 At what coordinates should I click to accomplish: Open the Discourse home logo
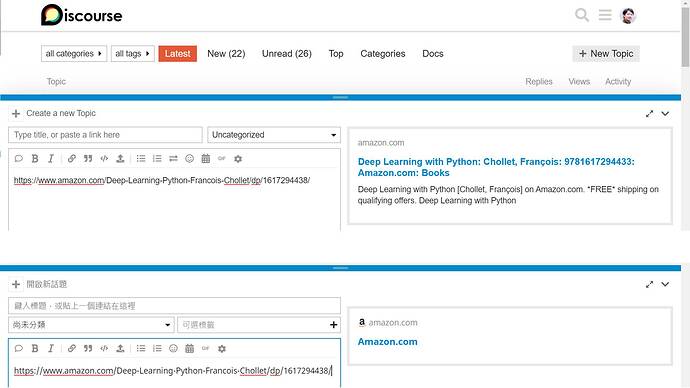pyautogui.click(x=81, y=15)
